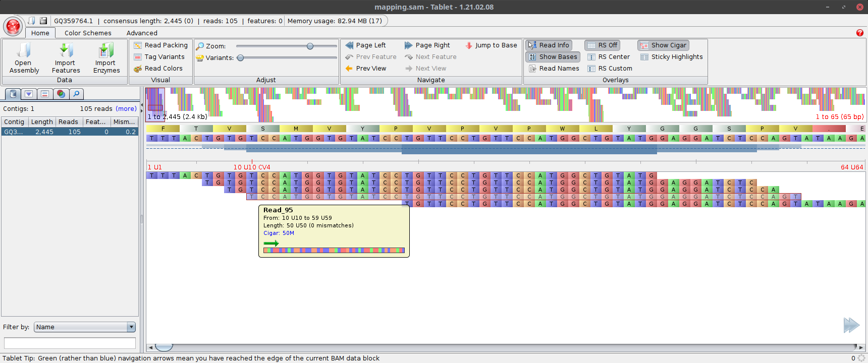The image size is (868, 363).
Task: Switch to the Advanced tab
Action: [142, 33]
